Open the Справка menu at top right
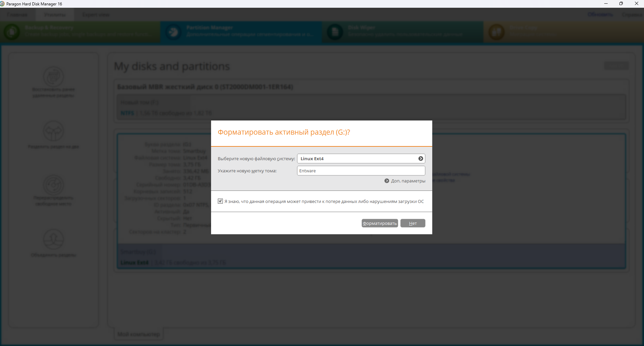The height and width of the screenshot is (346, 644). [632, 14]
